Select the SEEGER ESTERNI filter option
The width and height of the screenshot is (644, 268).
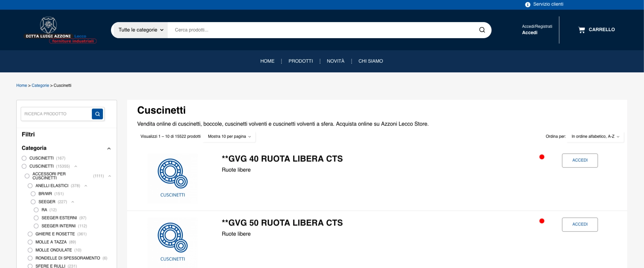click(36, 218)
